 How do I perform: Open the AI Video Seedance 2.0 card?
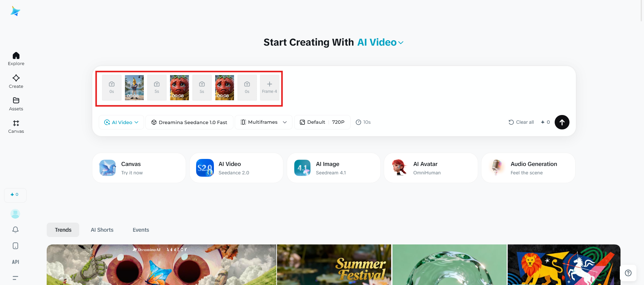click(236, 168)
